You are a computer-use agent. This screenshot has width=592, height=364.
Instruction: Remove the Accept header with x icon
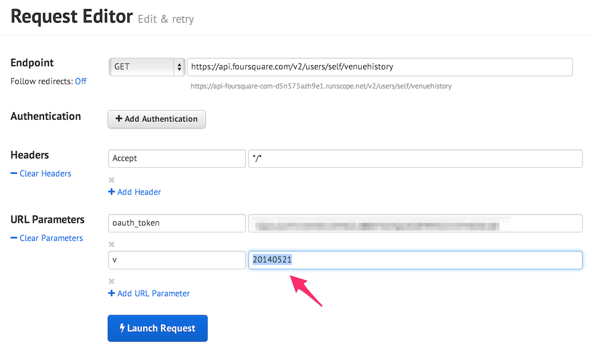point(111,180)
